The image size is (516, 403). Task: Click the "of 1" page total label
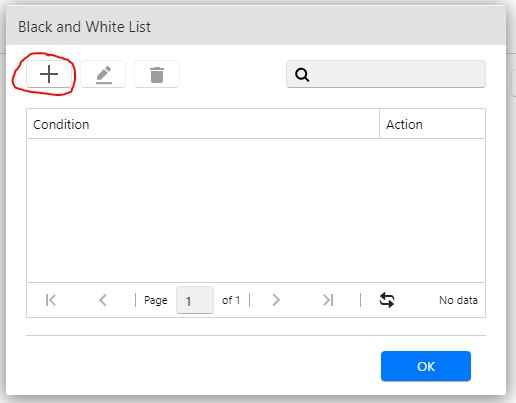[x=231, y=300]
